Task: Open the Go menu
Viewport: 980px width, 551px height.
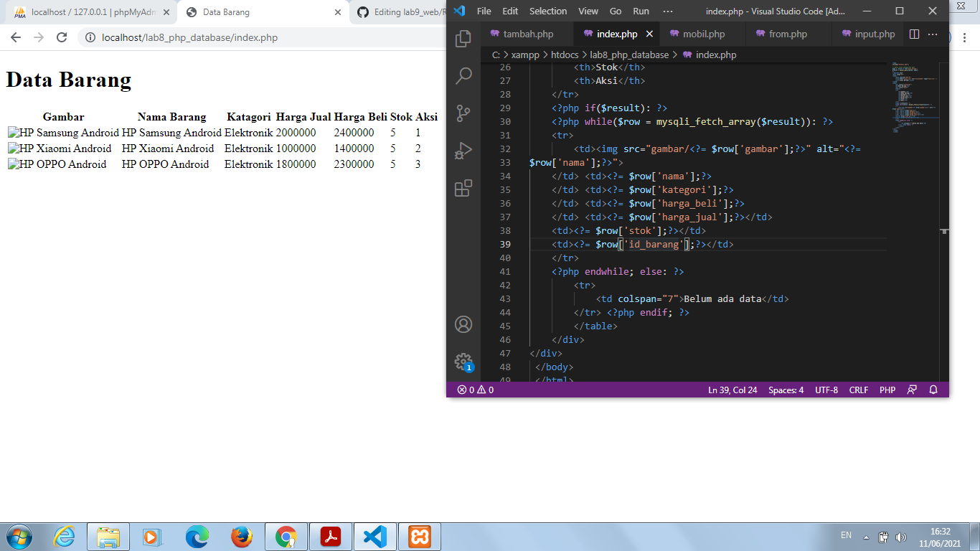Action: pos(616,11)
